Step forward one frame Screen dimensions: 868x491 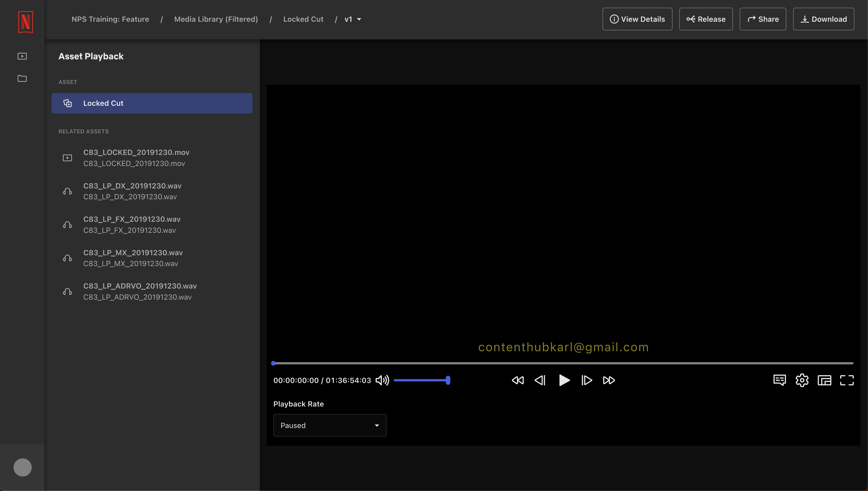pyautogui.click(x=587, y=380)
